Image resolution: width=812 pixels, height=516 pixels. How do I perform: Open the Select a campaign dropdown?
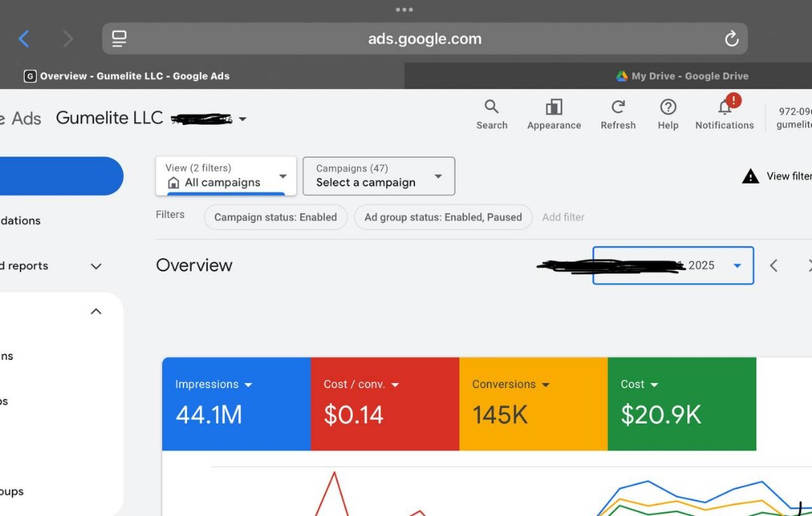click(378, 176)
